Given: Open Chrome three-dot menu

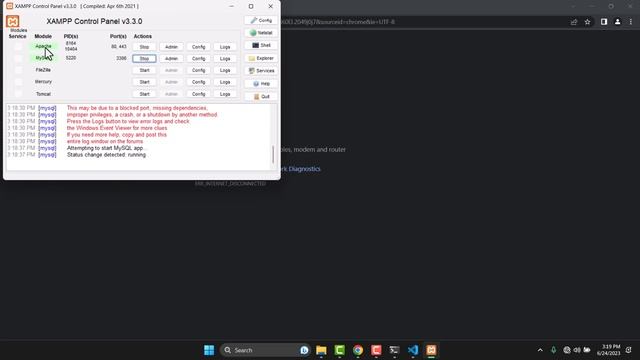Looking at the screenshot, I should point(631,22).
